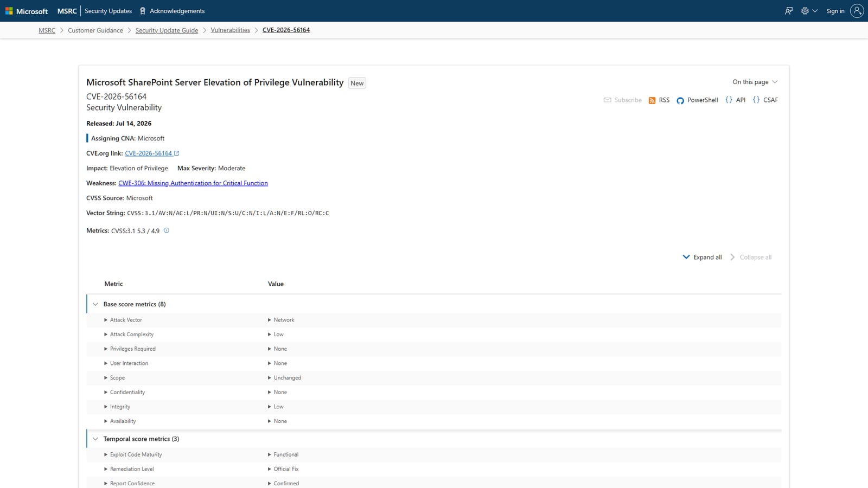Open MSRC in top navigation

click(x=67, y=11)
